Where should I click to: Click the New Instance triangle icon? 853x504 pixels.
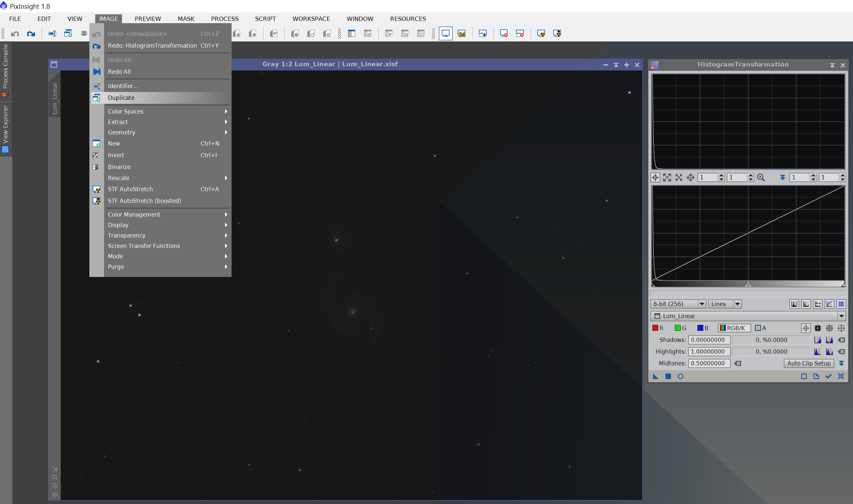(656, 376)
